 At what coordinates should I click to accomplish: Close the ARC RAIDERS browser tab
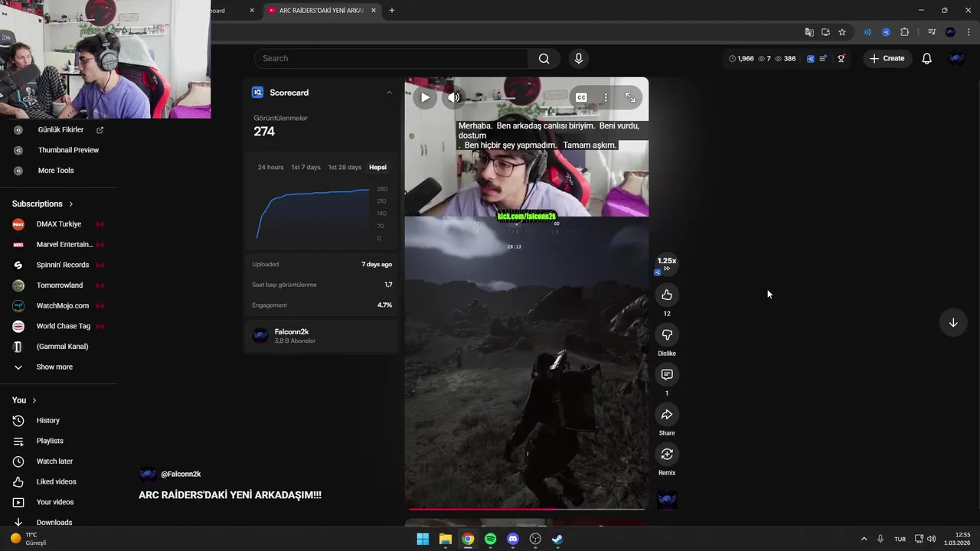pos(372,11)
